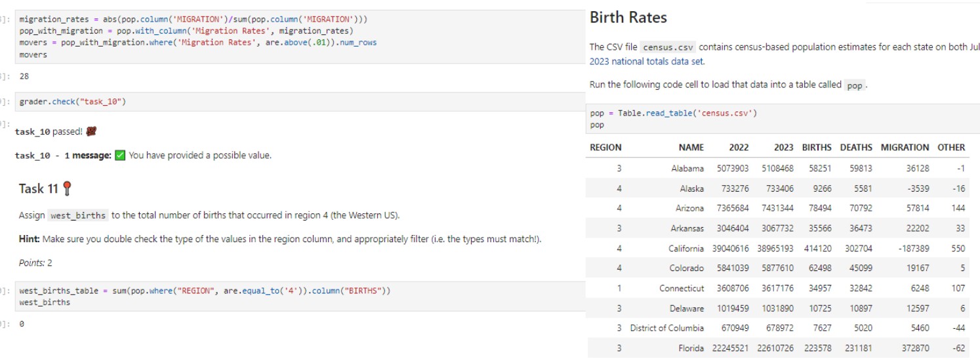Select the California row name cell
The width and height of the screenshot is (980, 361).
[685, 249]
